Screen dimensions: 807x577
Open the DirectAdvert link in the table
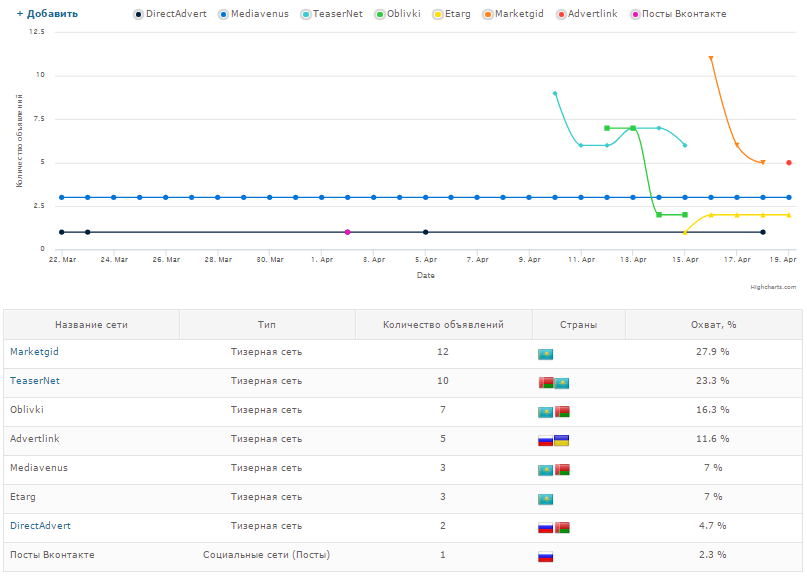[41, 526]
